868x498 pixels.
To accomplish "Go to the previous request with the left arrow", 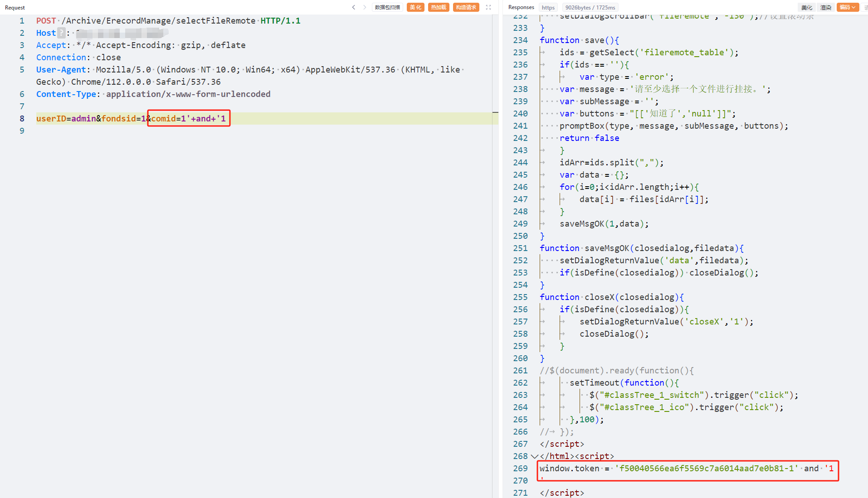I will (x=354, y=7).
